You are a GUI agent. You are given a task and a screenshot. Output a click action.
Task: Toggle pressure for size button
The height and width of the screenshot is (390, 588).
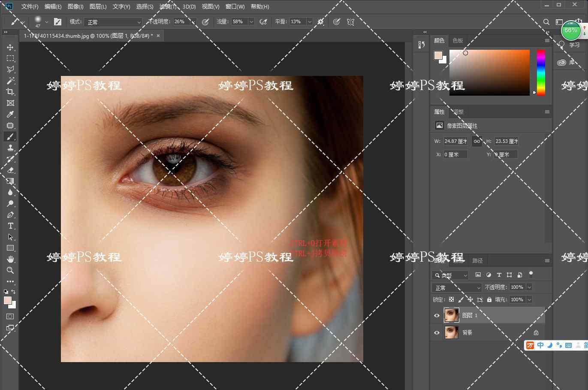coord(337,21)
